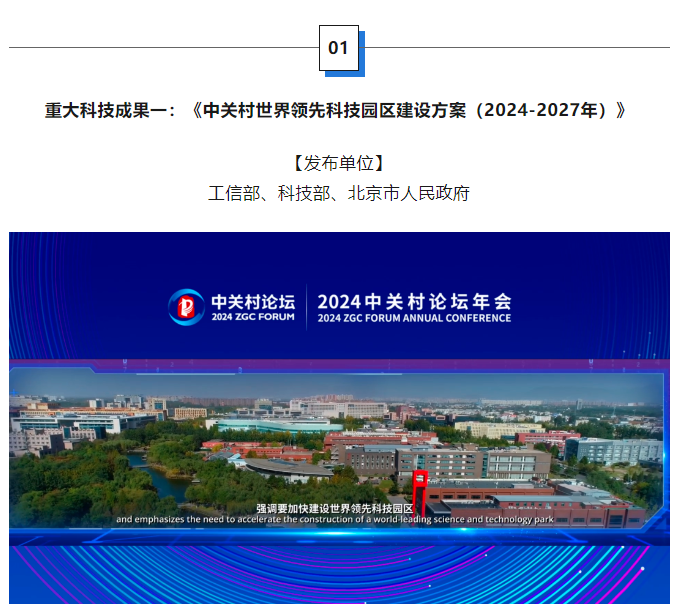Viewport: 674px width, 611px height.
Task: Click the 2024中关村论坛年会 banner title
Action: [414, 300]
